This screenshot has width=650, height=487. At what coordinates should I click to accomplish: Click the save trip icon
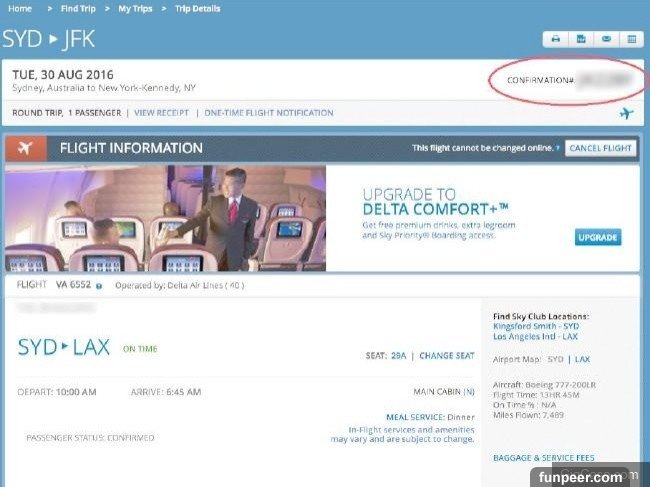tap(580, 39)
